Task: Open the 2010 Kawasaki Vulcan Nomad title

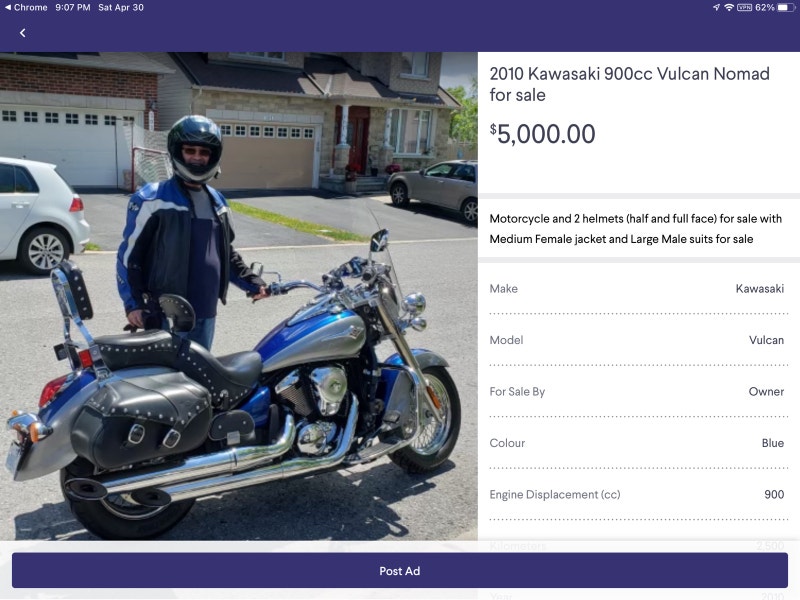Action: point(629,83)
